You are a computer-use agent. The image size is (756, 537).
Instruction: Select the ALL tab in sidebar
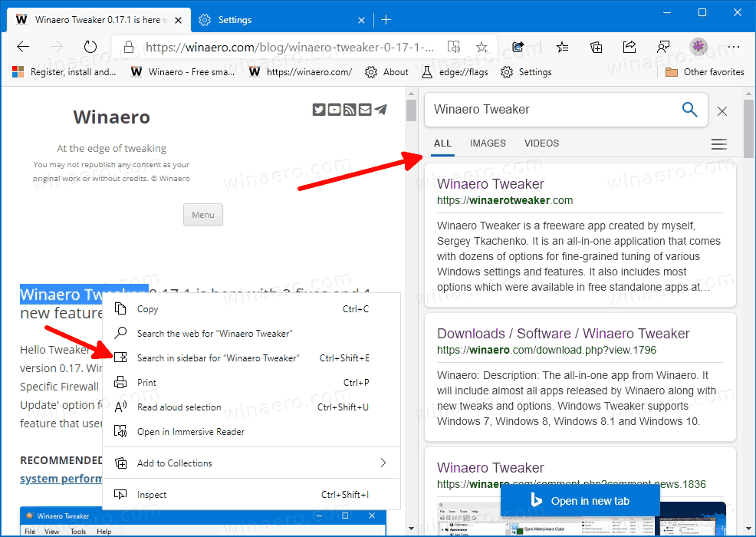442,143
